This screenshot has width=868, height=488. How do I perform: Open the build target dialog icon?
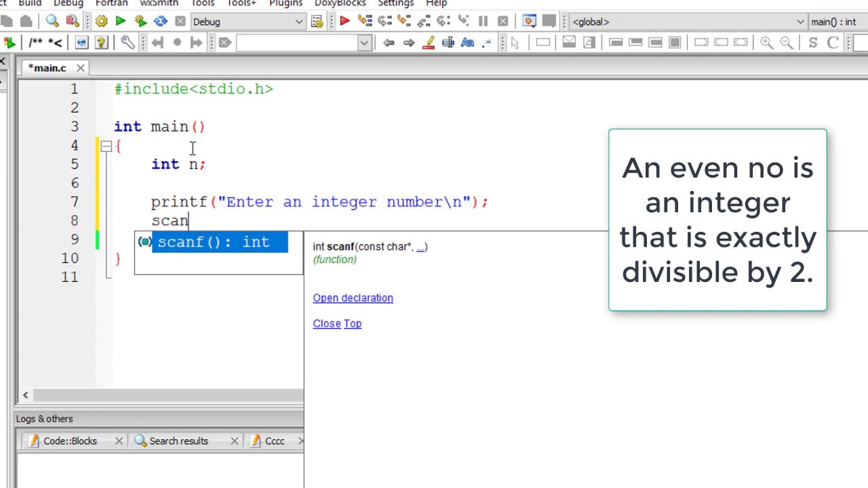click(x=317, y=22)
